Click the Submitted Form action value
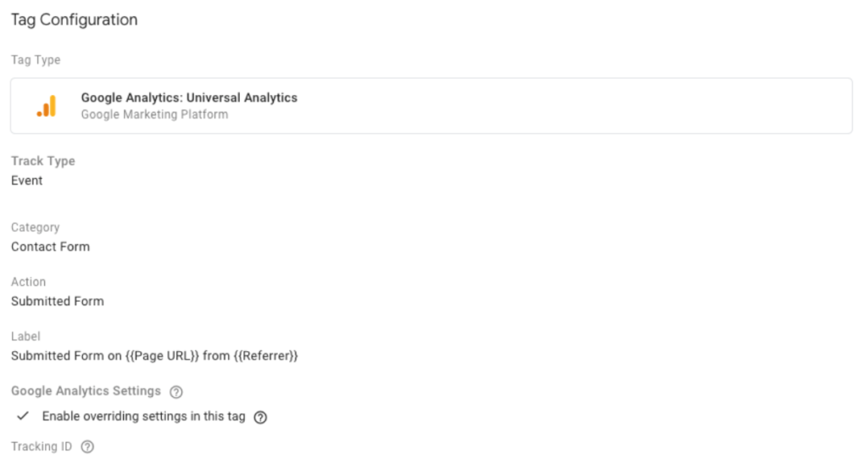 coord(58,301)
